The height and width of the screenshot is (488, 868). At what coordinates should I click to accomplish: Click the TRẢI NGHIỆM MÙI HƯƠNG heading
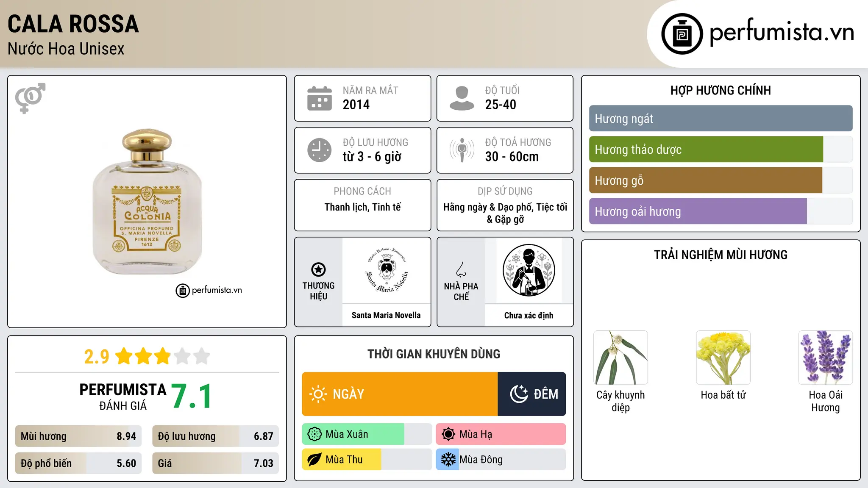(x=721, y=255)
